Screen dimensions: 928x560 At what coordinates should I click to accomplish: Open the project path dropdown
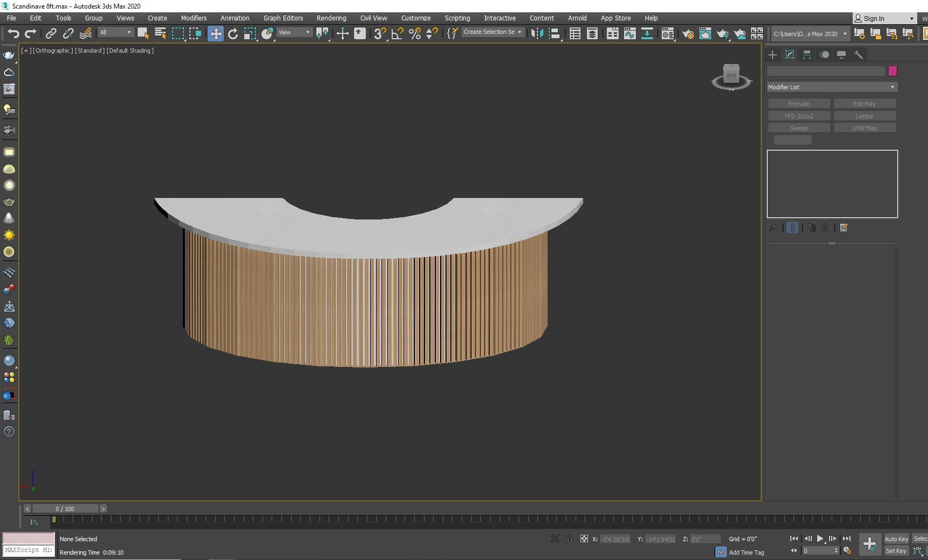coord(810,33)
